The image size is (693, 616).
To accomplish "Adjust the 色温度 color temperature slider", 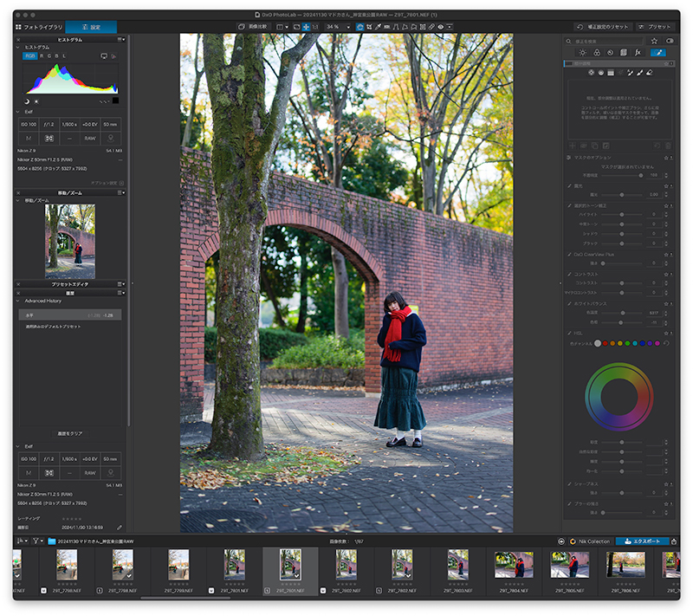I will [621, 313].
